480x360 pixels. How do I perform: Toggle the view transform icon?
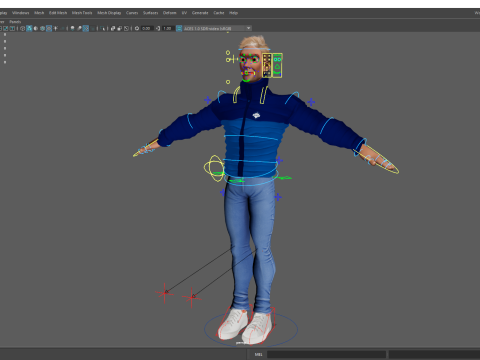[179, 28]
